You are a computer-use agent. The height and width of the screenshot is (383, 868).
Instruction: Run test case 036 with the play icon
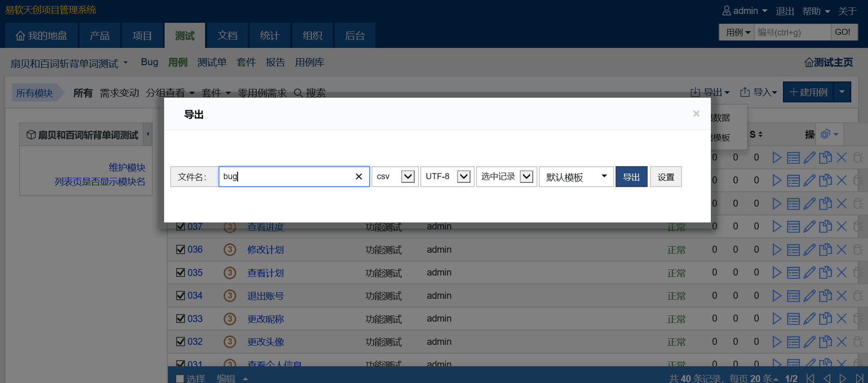pos(777,250)
